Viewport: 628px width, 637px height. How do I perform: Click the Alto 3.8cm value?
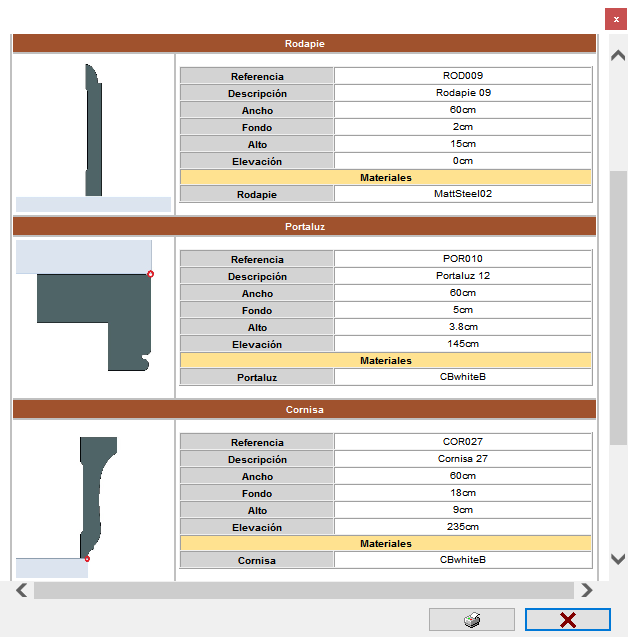click(x=463, y=327)
